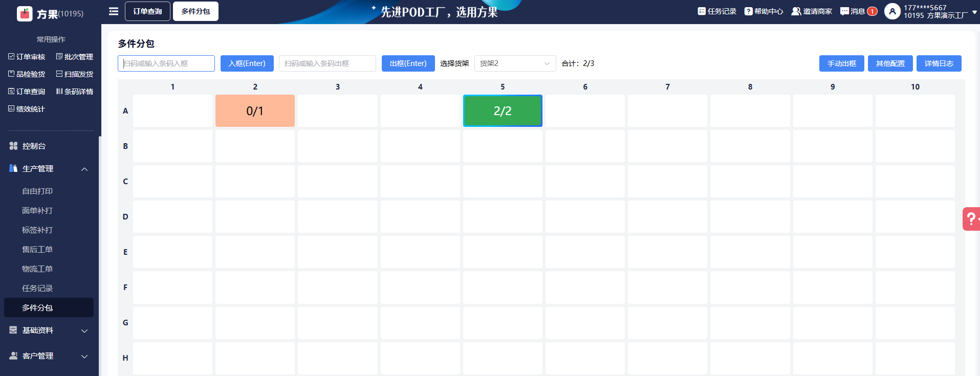This screenshot has width=980, height=376.
Task: Click the 入框(Enter) button
Action: pyautogui.click(x=247, y=63)
